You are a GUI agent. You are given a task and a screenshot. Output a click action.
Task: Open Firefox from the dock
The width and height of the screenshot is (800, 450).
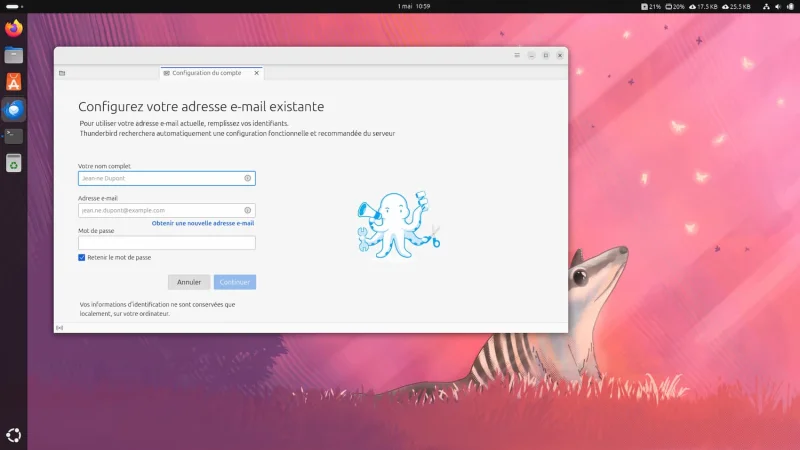(14, 28)
